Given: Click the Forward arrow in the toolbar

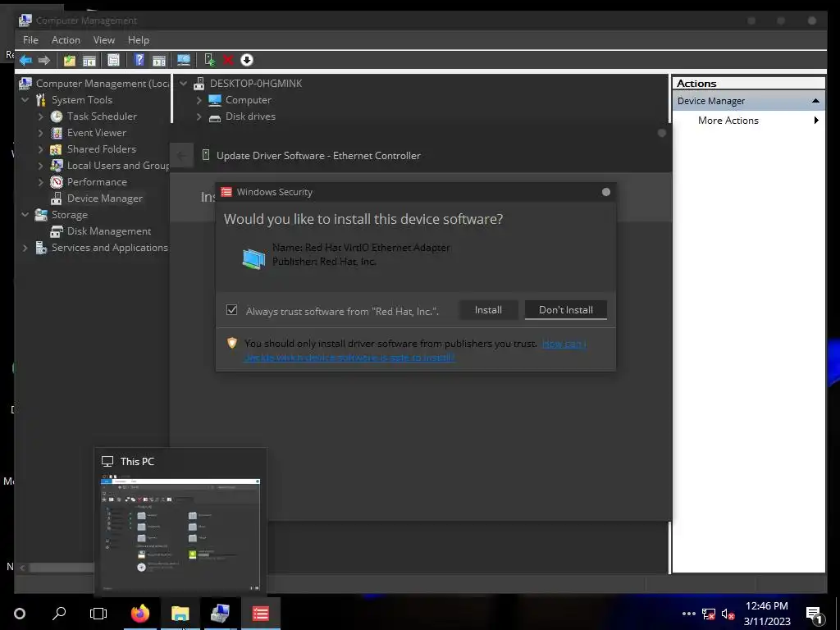Looking at the screenshot, I should [44, 60].
